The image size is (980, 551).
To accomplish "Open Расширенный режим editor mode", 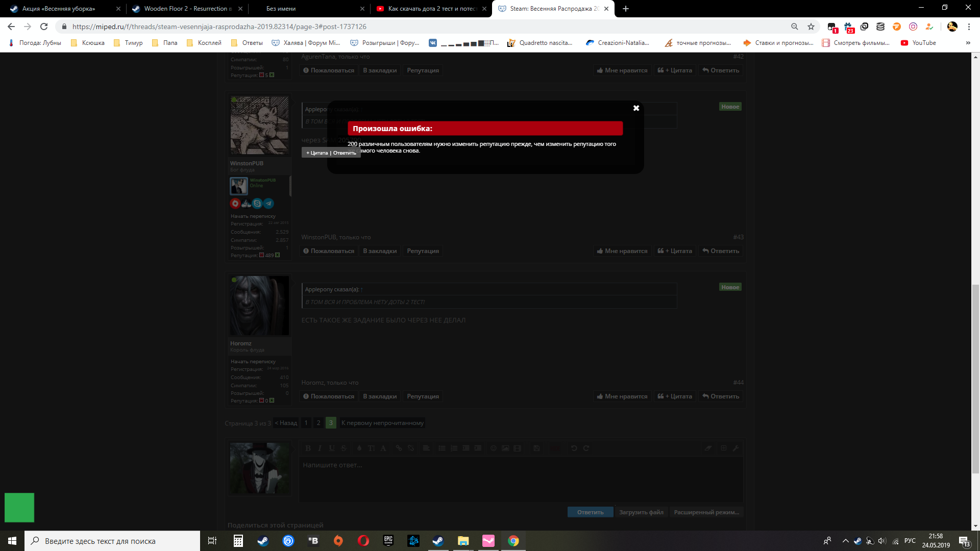I will [x=706, y=512].
